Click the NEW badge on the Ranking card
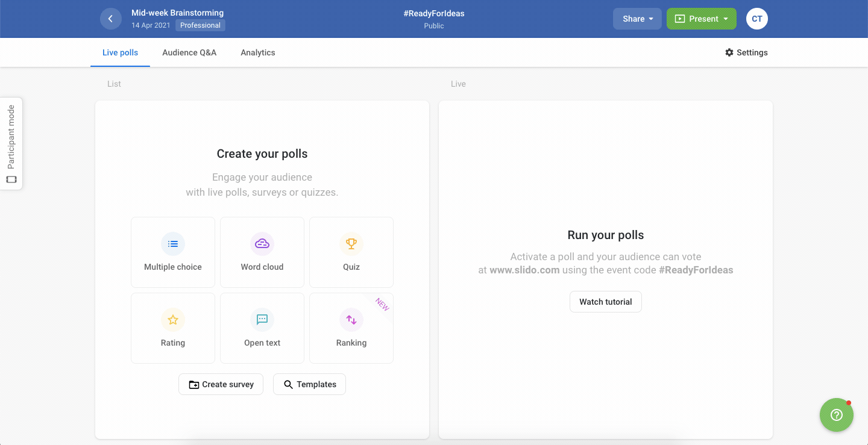868x445 pixels. point(382,304)
